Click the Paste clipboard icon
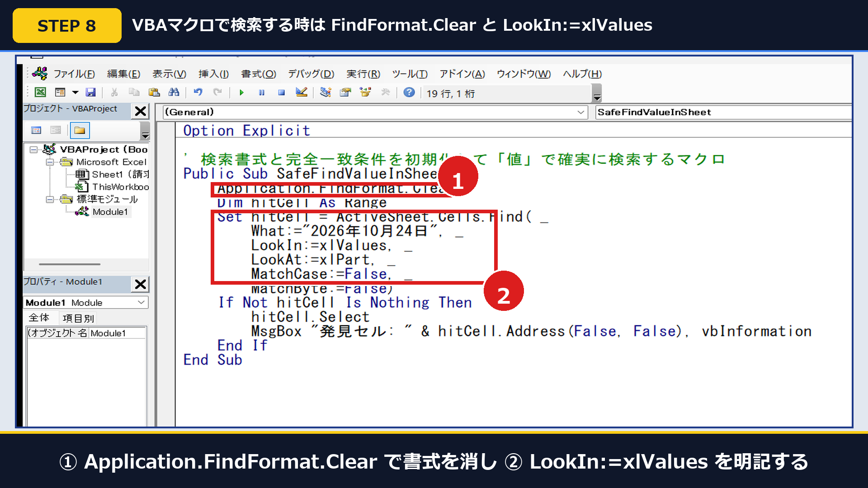This screenshot has width=868, height=488. pos(154,93)
